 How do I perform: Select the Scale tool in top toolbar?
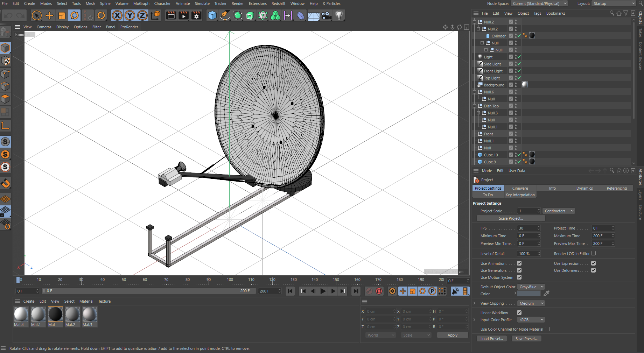pyautogui.click(x=62, y=15)
